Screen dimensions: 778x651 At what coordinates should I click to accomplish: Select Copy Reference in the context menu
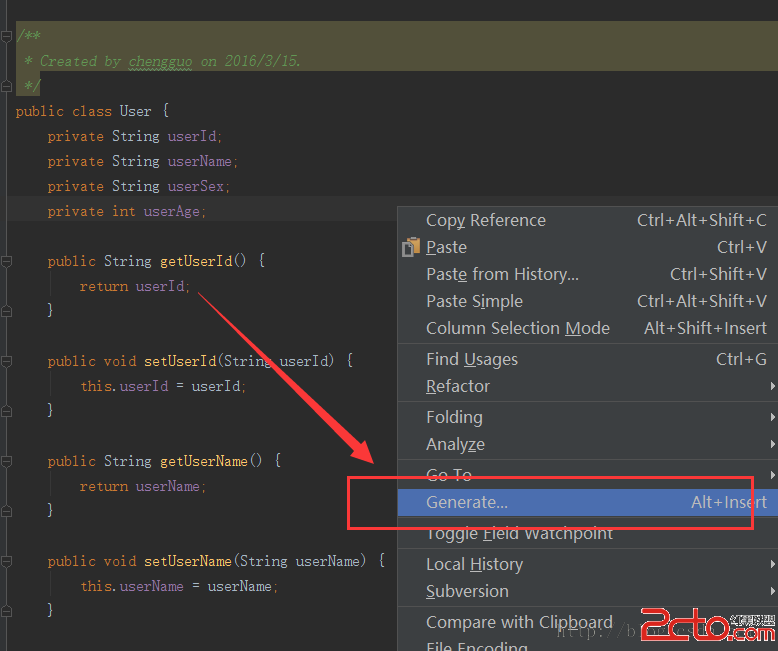[x=485, y=220]
